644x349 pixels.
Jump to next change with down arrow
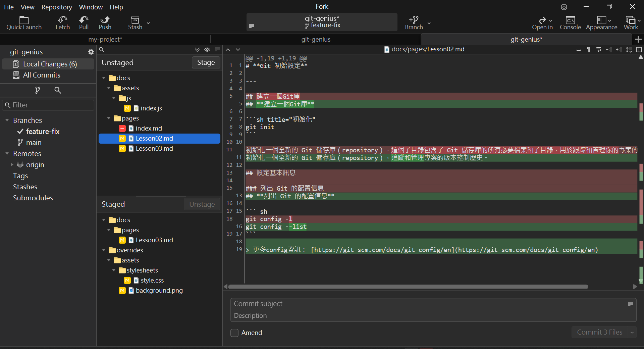point(238,49)
